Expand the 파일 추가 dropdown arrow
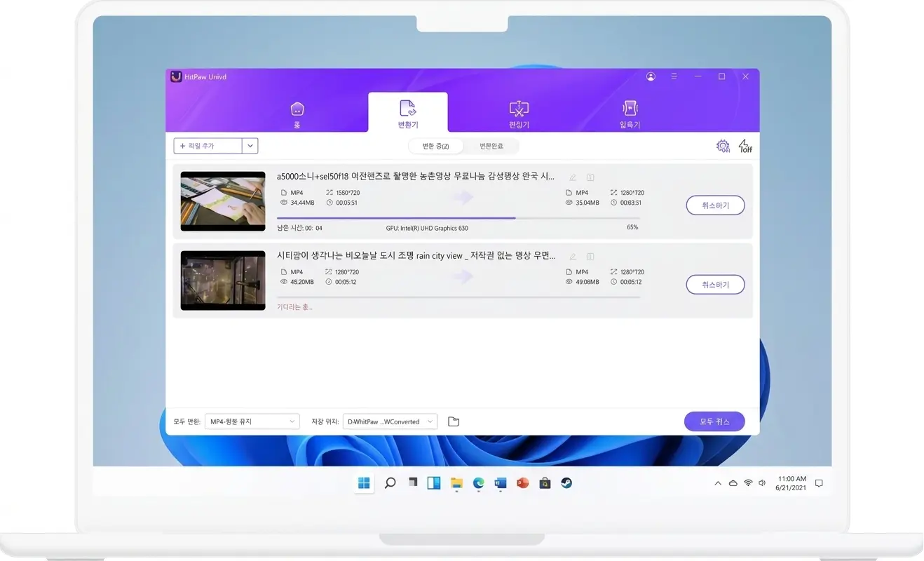Image resolution: width=924 pixels, height=561 pixels. pyautogui.click(x=250, y=146)
